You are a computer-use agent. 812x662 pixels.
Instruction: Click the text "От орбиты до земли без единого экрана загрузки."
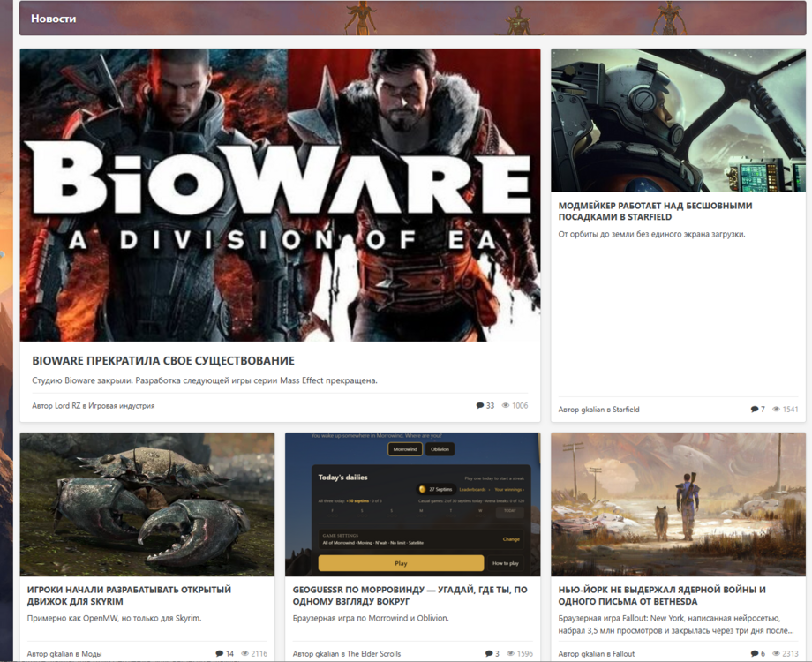pos(651,234)
